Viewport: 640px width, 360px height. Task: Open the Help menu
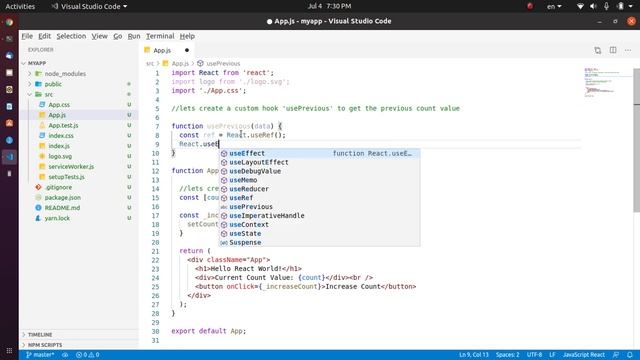pos(187,36)
